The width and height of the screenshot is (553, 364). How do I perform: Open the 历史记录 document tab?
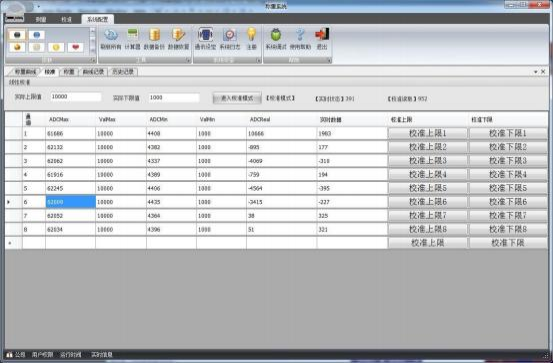coord(123,72)
